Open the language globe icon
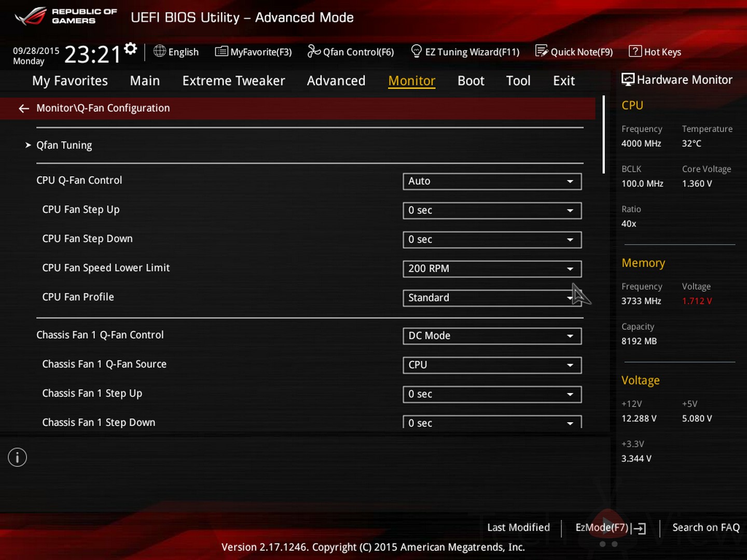The image size is (747, 560). [x=159, y=51]
